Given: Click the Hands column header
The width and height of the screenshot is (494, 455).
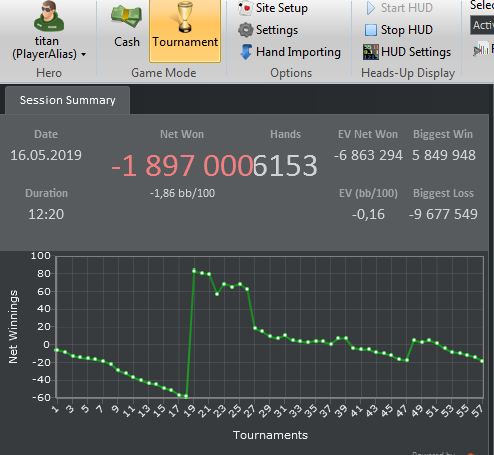Looking at the screenshot, I should (x=285, y=134).
